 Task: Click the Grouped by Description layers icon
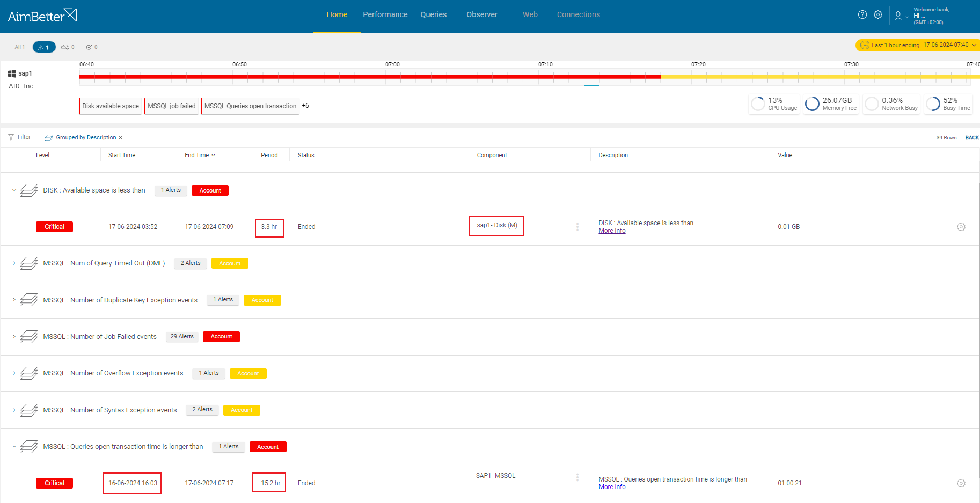(49, 138)
